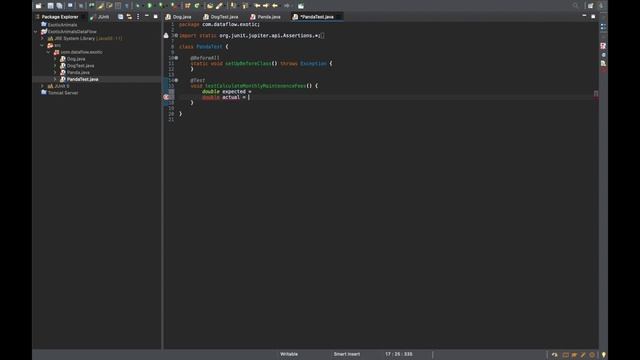The width and height of the screenshot is (640, 360).
Task: Click the green New Java Class icon
Action: pyautogui.click(x=197, y=6)
